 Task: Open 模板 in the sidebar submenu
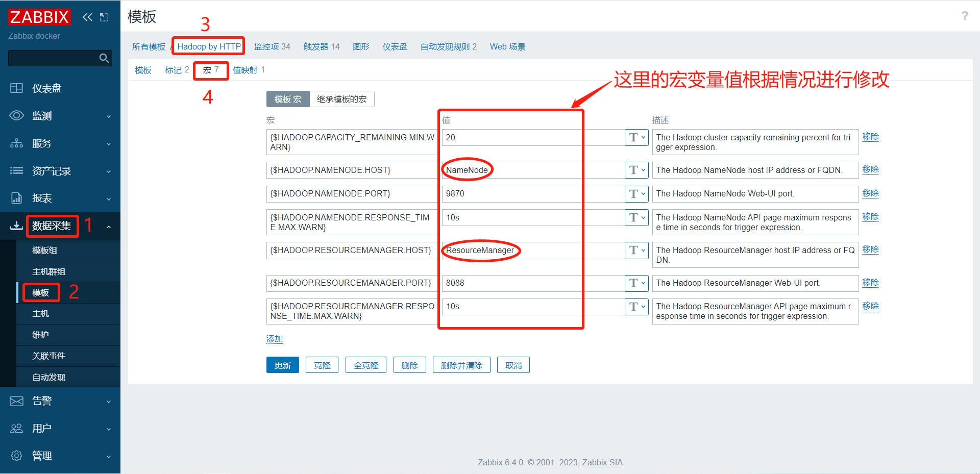(68, 293)
